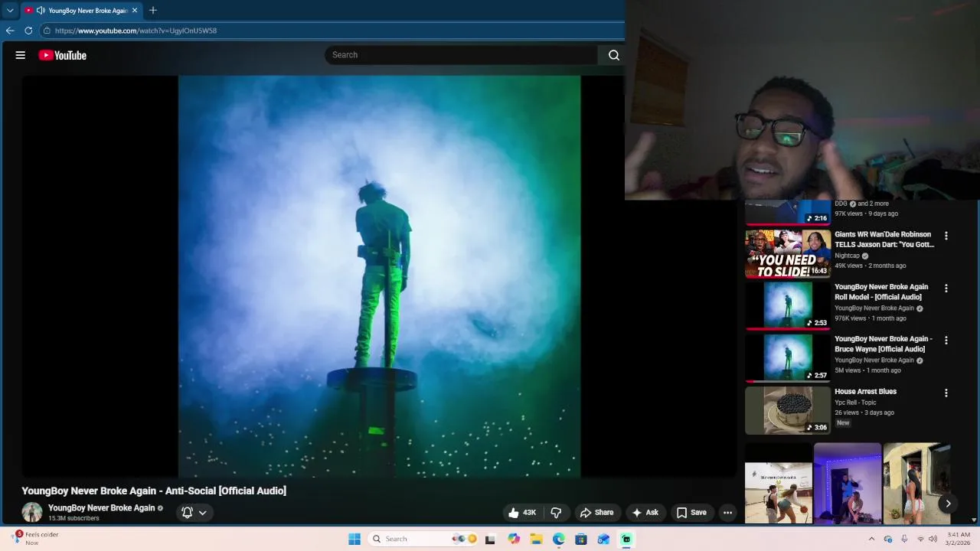Select the YoungBoy Never Broke Again tab
The height and width of the screenshot is (551, 980).
[x=80, y=11]
